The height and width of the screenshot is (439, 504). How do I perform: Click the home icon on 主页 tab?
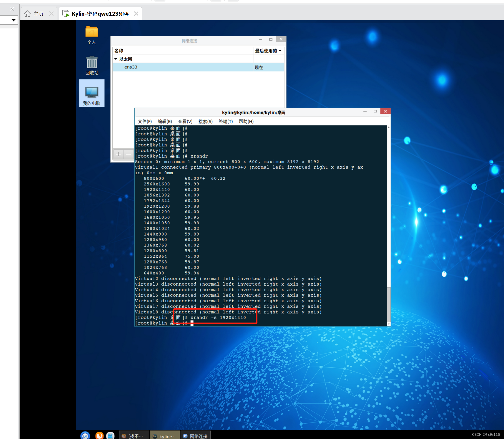[x=27, y=14]
